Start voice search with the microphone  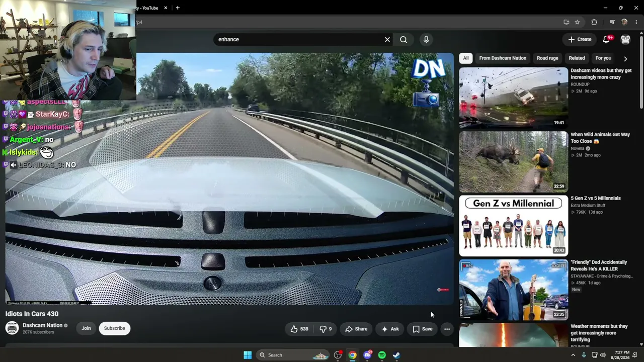pyautogui.click(x=426, y=39)
